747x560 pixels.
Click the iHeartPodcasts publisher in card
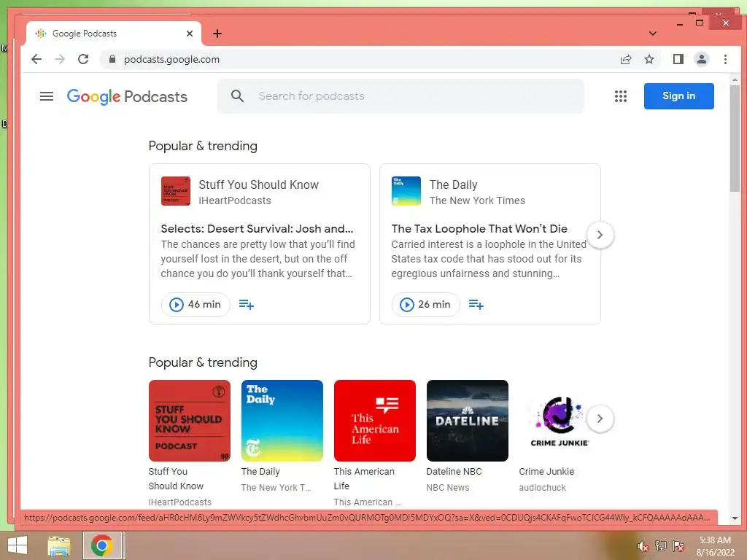pyautogui.click(x=234, y=201)
